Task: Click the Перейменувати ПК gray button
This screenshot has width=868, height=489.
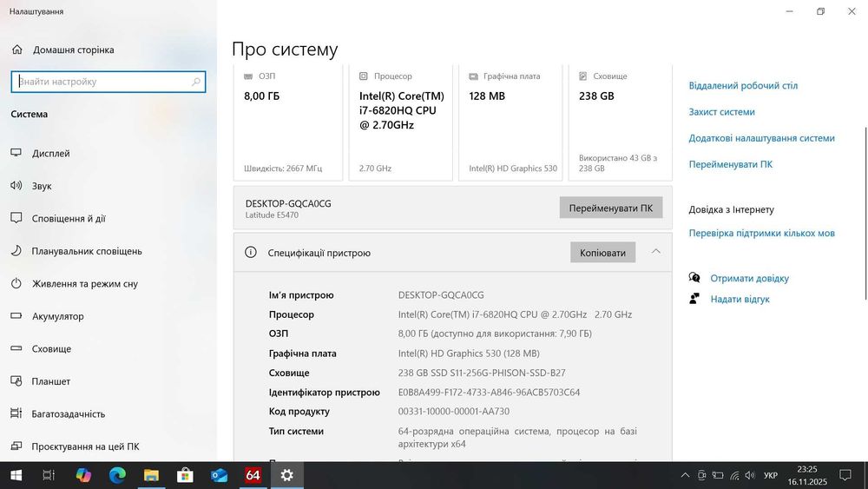Action: [610, 208]
